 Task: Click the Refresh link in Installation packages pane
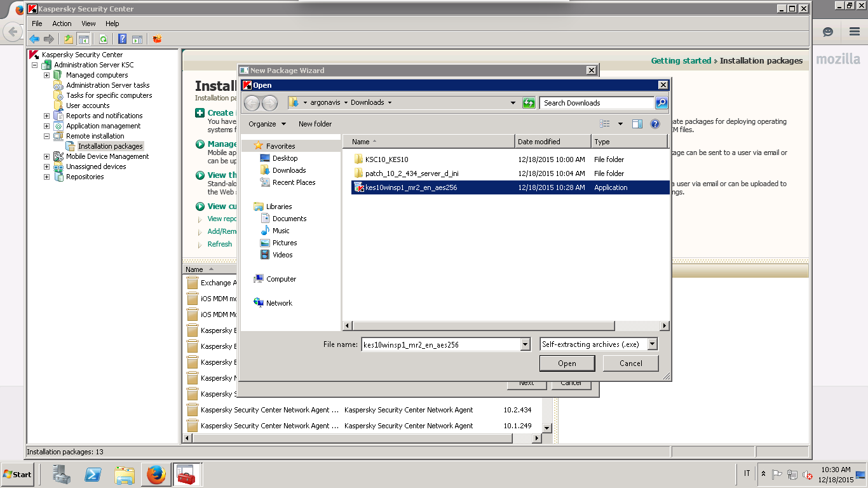[220, 244]
